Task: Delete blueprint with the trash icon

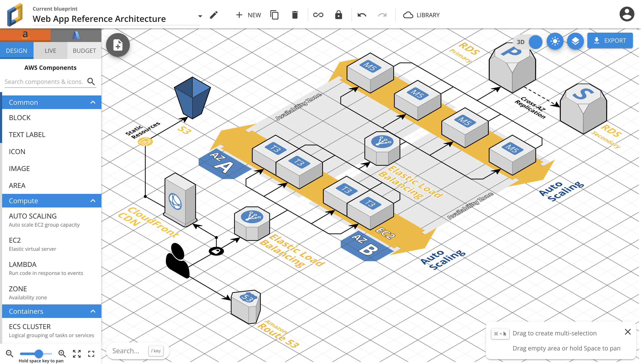Action: [x=295, y=15]
